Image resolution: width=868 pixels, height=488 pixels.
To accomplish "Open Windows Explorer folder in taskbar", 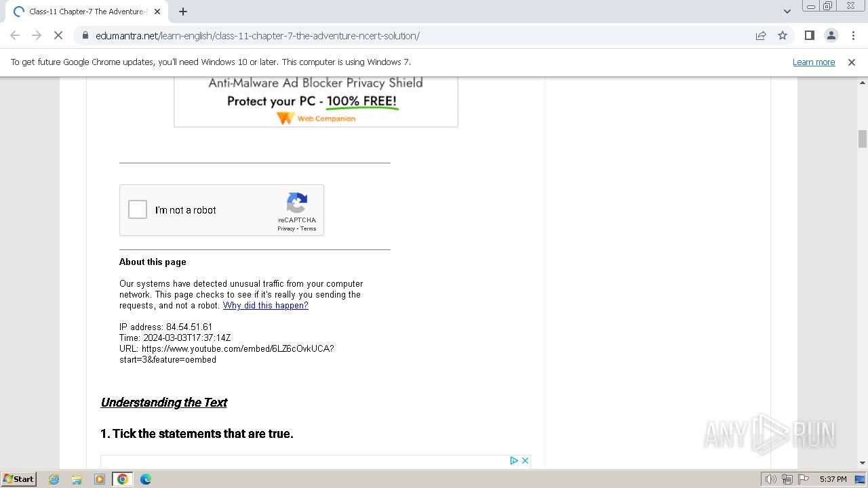I will pos(77,479).
